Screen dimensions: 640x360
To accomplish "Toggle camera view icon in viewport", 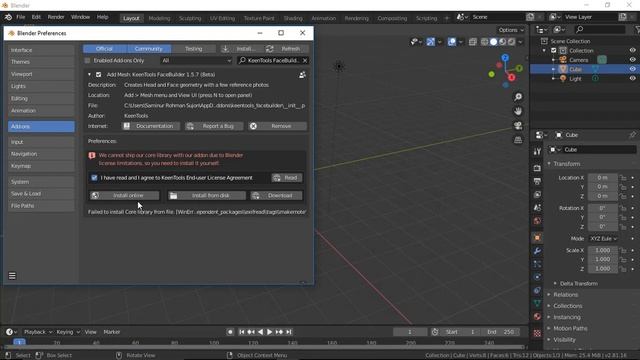I will tap(518, 125).
